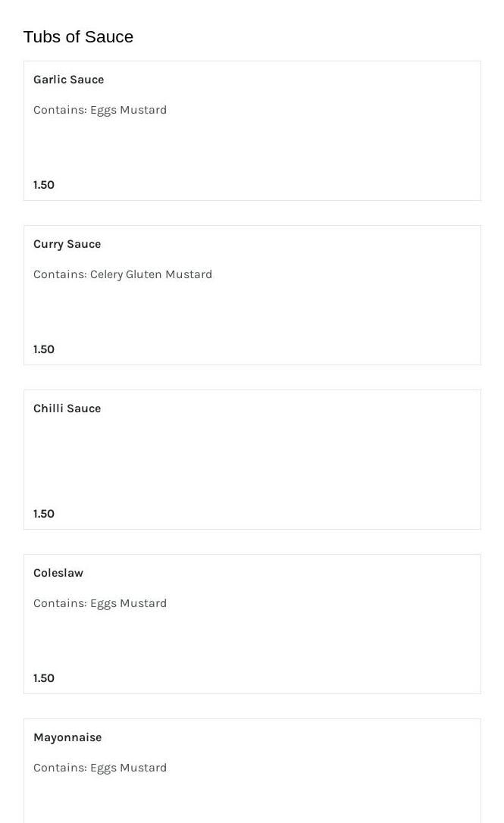
Task: Click the 1.50 price under Garlic Sauce
Action: coord(44,185)
